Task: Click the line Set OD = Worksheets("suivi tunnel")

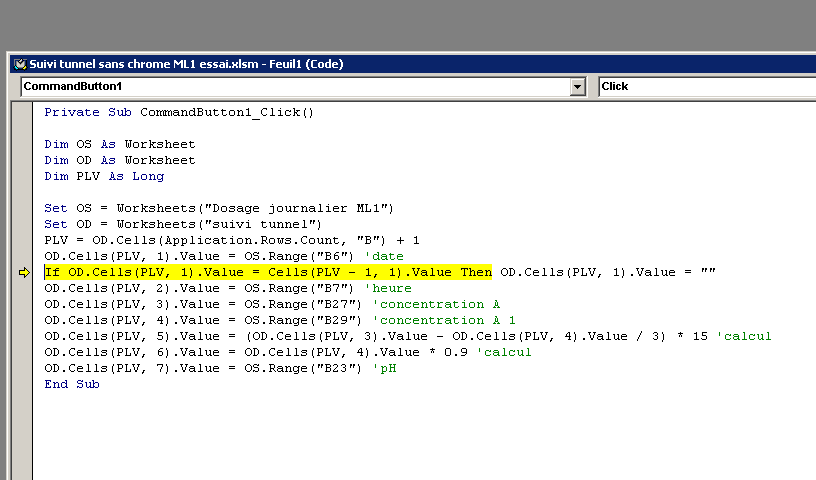Action: (x=183, y=224)
